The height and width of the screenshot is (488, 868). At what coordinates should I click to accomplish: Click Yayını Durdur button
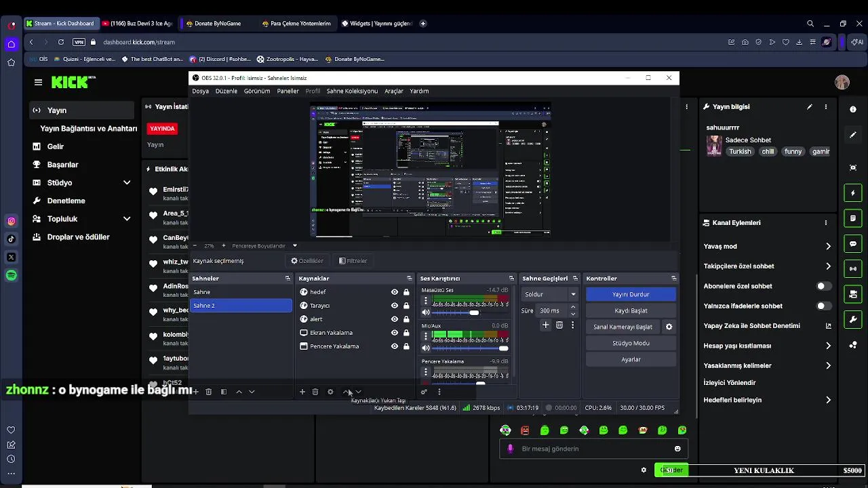[x=631, y=294]
